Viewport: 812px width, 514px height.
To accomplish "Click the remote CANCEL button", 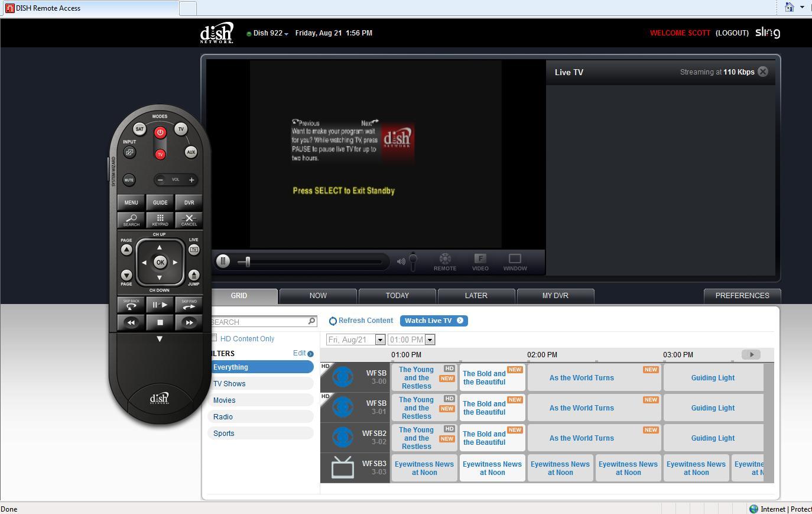I will click(x=189, y=220).
